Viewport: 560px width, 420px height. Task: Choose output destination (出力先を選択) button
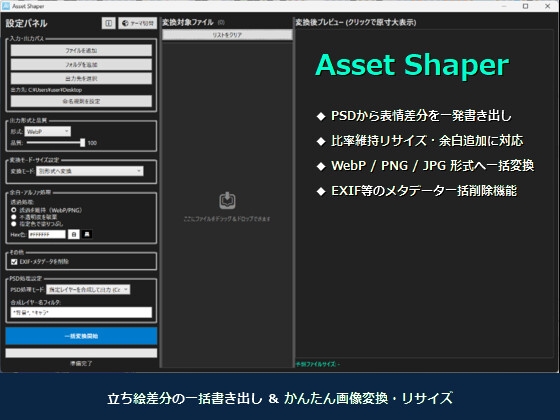coord(81,78)
